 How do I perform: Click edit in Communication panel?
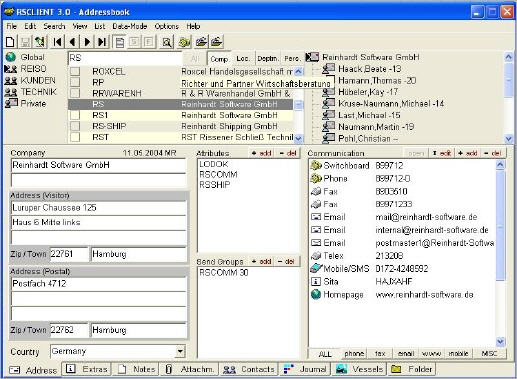pyautogui.click(x=442, y=153)
